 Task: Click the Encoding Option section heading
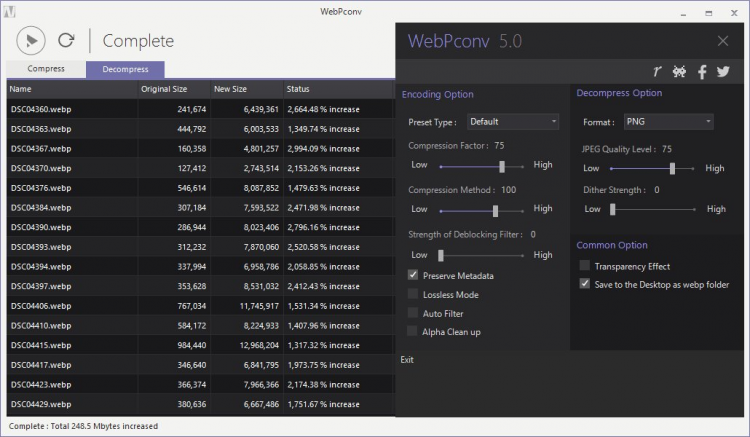438,94
